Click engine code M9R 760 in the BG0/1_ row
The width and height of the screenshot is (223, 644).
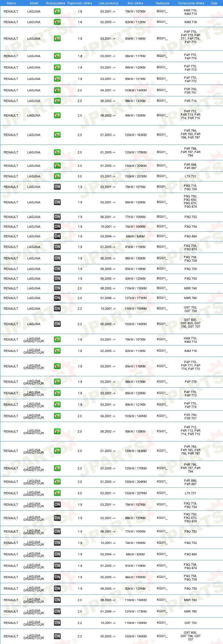190,298
